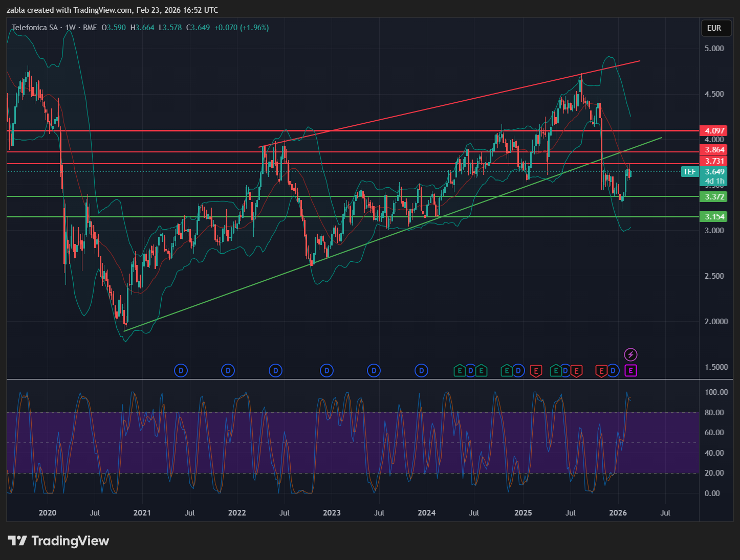Click the 2023 label on the time axis
This screenshot has height=560, width=740.
332,513
